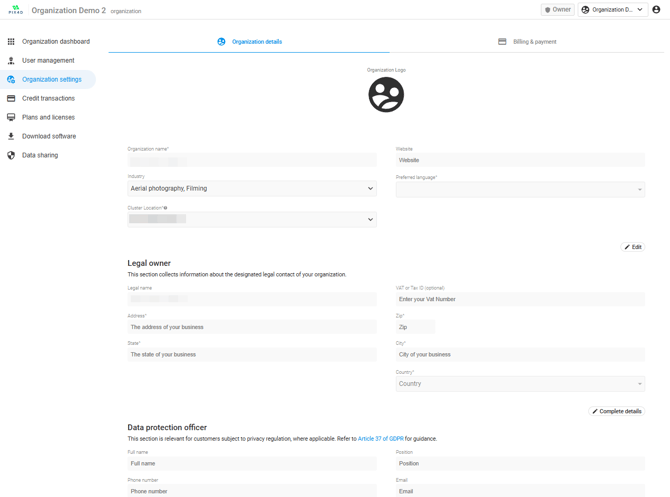Select Organization settings in sidebar
Screen dimensions: 670x497
click(48, 79)
